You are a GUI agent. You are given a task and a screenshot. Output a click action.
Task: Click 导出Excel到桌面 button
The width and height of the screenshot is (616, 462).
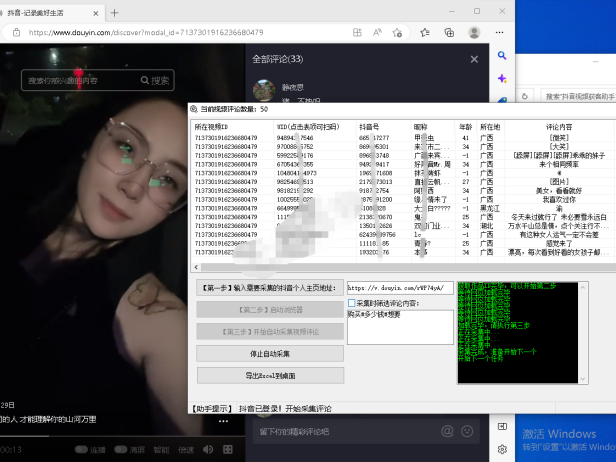click(270, 376)
